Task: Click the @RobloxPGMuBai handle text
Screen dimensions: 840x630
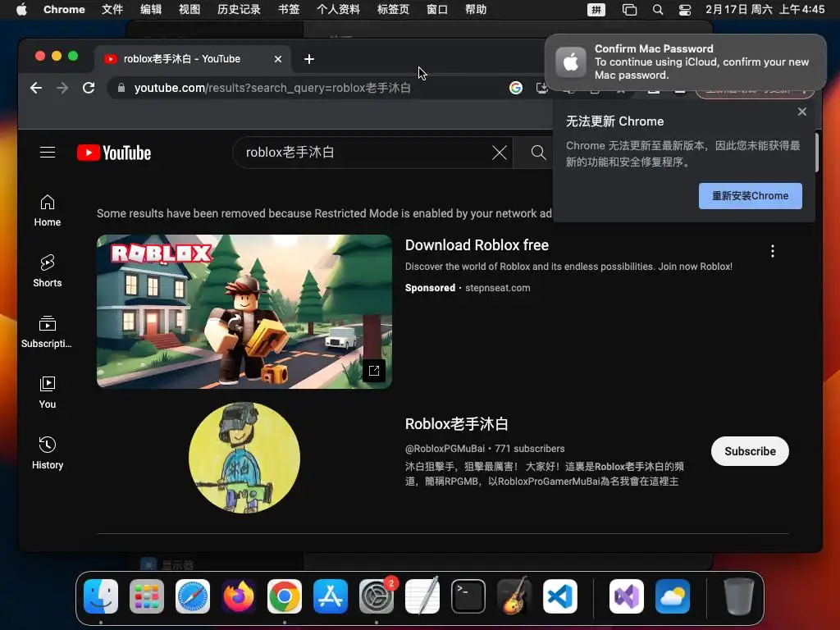Action: tap(445, 449)
